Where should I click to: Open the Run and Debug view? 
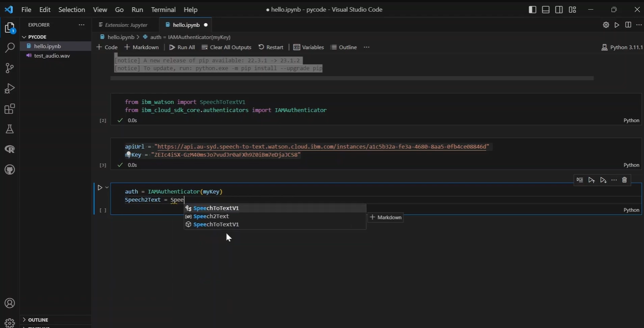9,89
